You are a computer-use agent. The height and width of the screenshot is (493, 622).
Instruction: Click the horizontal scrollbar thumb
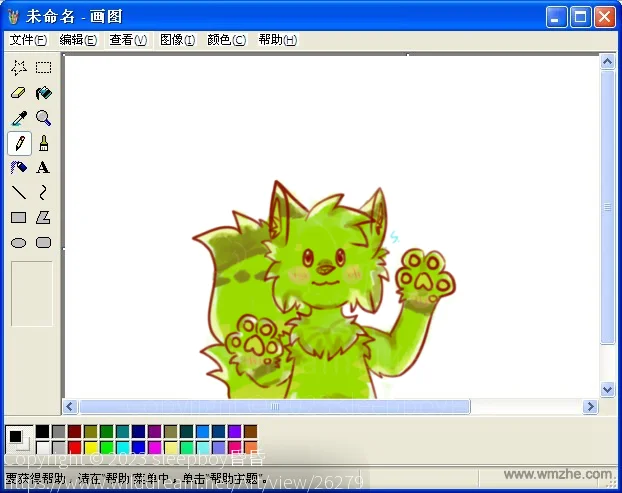click(x=275, y=407)
